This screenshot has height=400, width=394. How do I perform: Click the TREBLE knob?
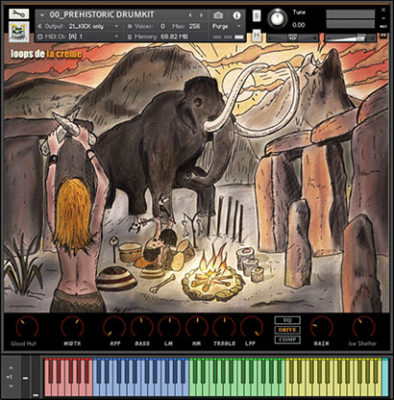[224, 328]
